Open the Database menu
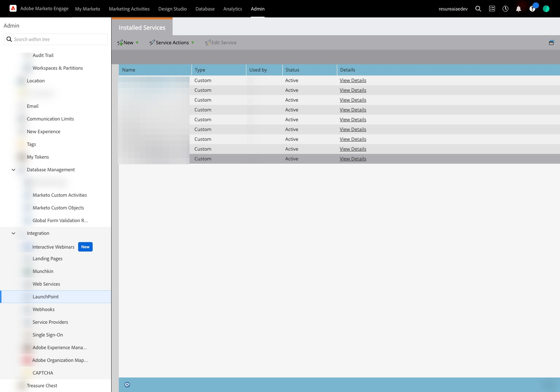This screenshot has height=392, width=560. coord(205,9)
